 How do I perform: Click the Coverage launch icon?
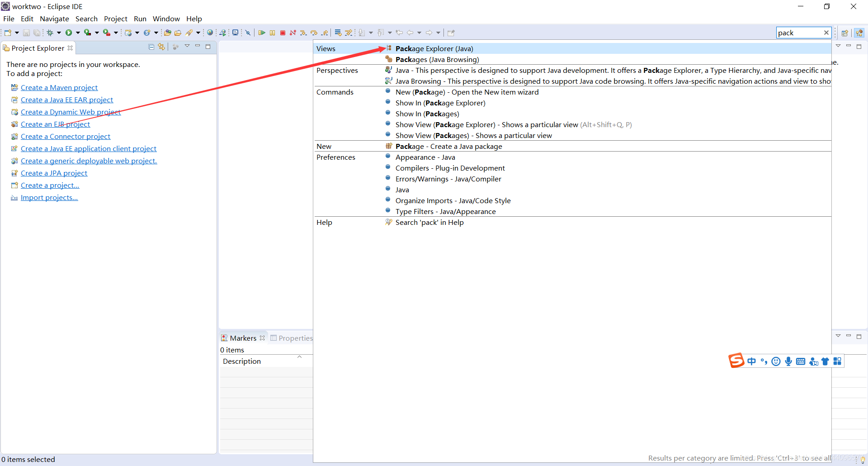(x=88, y=33)
